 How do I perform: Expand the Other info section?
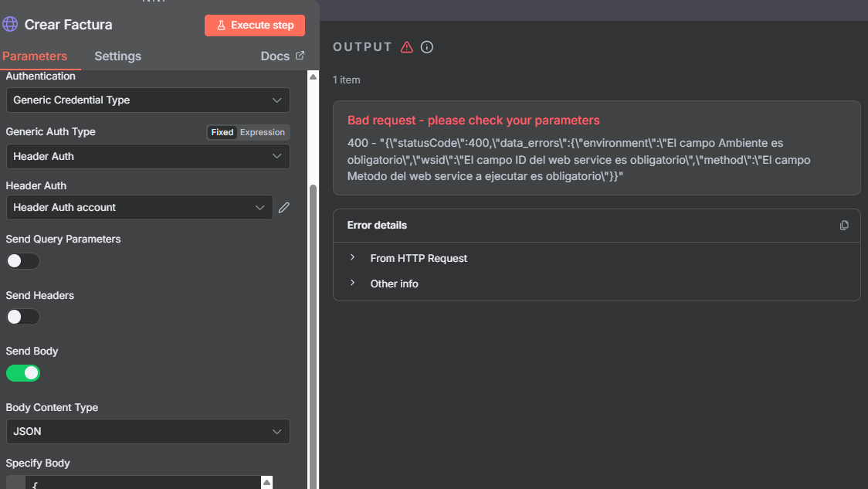(394, 284)
